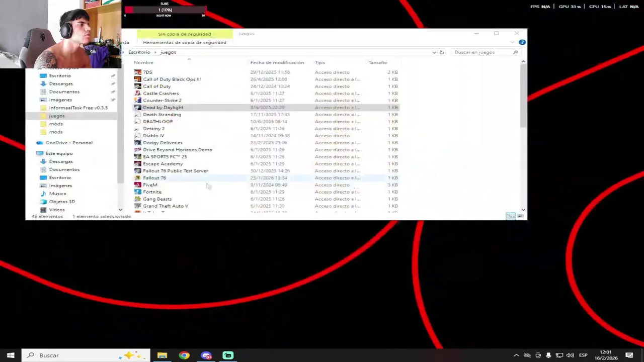
Task: Collapse the ribbon with the chevron
Action: coord(514,42)
